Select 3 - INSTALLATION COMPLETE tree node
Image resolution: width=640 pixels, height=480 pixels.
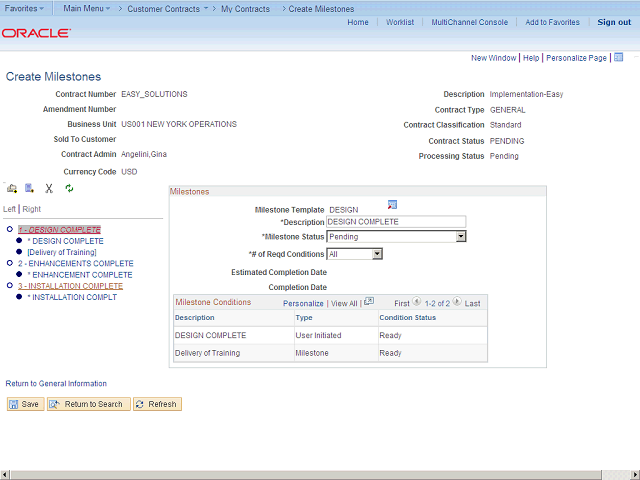pos(70,286)
